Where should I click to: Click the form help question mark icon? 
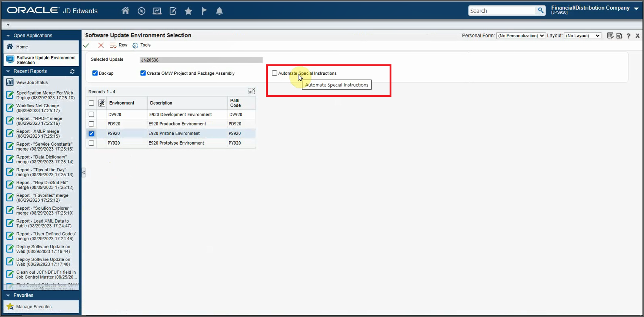628,36
